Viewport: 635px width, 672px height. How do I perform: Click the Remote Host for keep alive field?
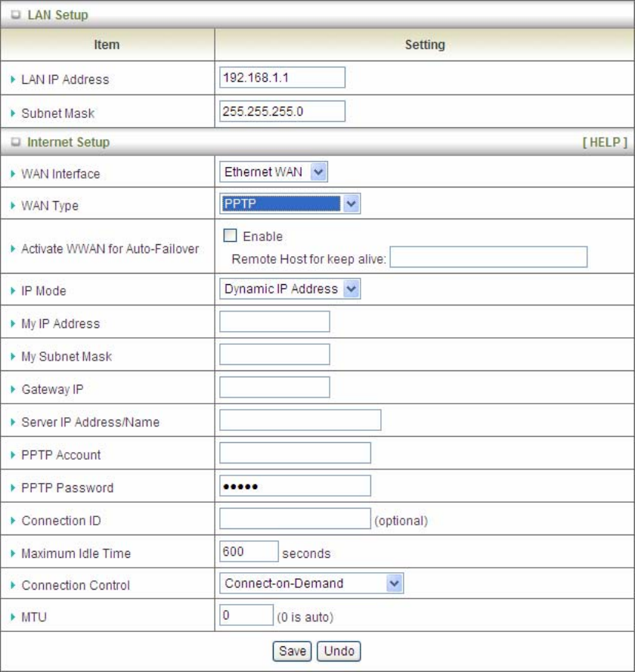(x=488, y=257)
